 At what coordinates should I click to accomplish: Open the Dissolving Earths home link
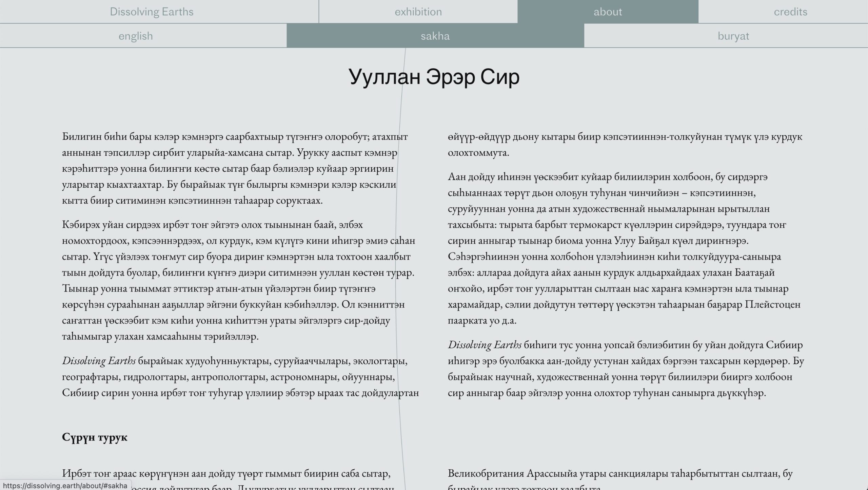(x=152, y=12)
